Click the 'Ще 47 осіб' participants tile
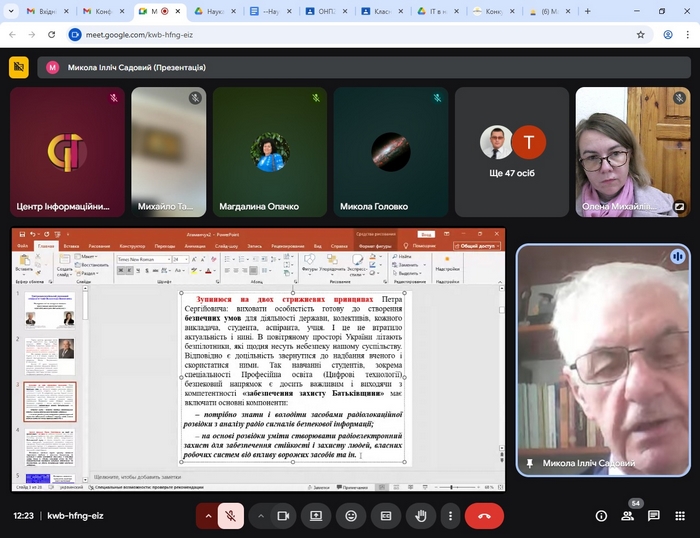 511,152
